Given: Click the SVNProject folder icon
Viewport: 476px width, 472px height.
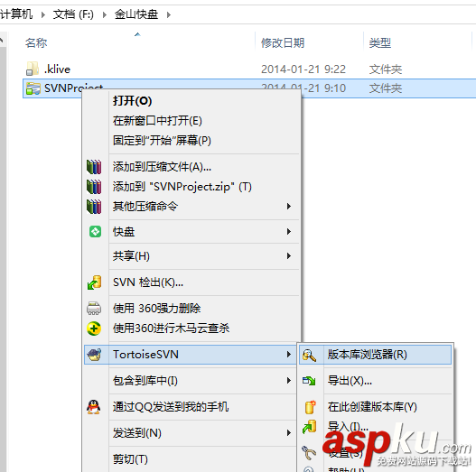Looking at the screenshot, I should [33, 88].
